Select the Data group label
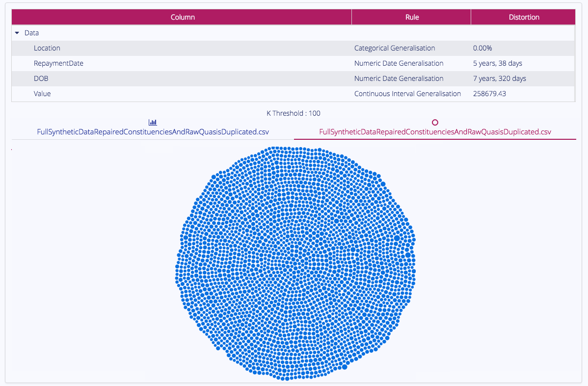Image resolution: width=588 pixels, height=386 pixels. tap(31, 33)
